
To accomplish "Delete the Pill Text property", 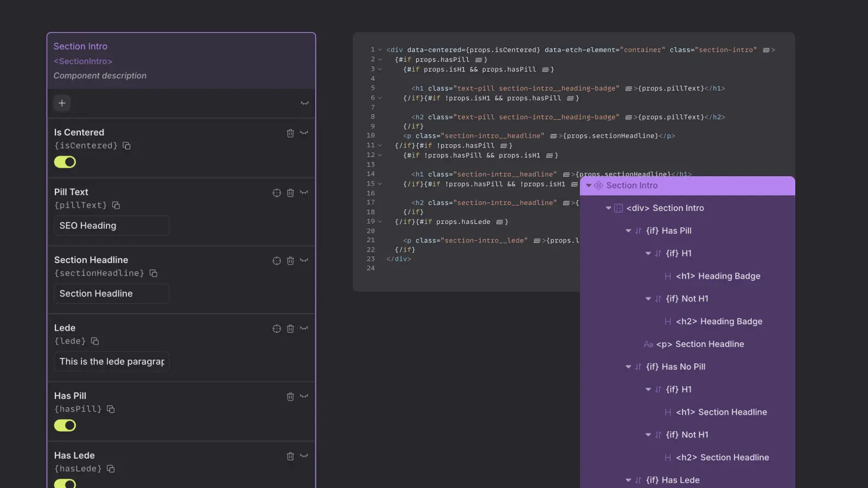I will 290,192.
